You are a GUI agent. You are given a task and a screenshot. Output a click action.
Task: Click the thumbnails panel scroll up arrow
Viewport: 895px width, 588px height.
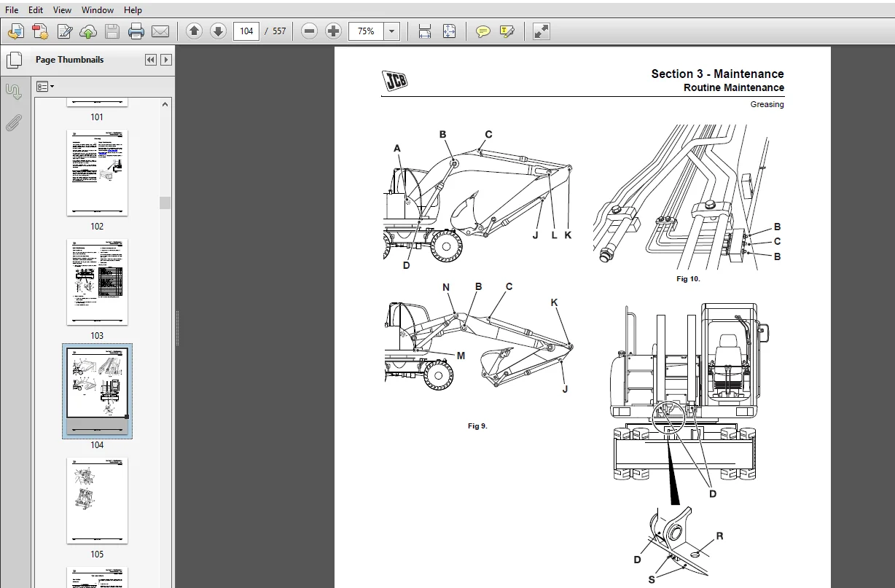click(x=165, y=104)
